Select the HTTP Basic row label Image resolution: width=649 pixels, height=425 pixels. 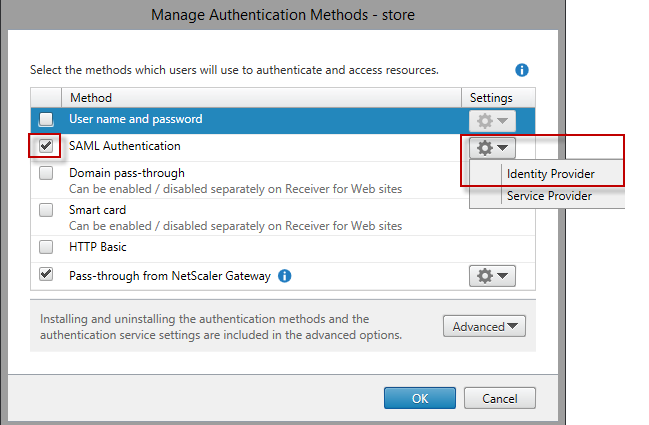(98, 247)
